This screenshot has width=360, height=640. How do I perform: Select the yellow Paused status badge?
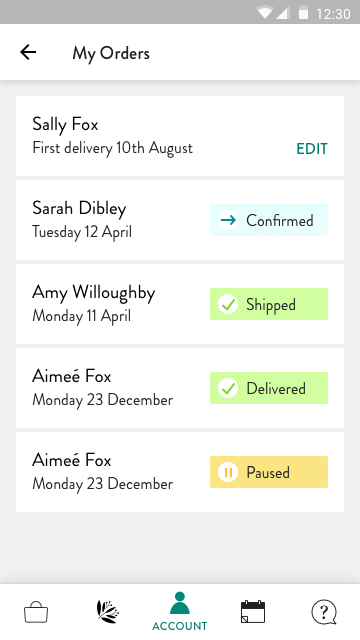coord(269,472)
